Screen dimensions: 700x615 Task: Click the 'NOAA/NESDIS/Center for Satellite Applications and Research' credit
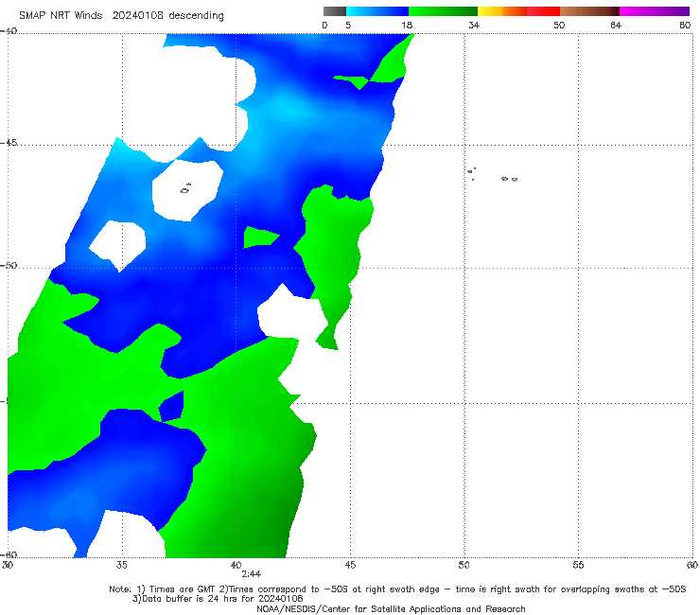pyautogui.click(x=391, y=609)
